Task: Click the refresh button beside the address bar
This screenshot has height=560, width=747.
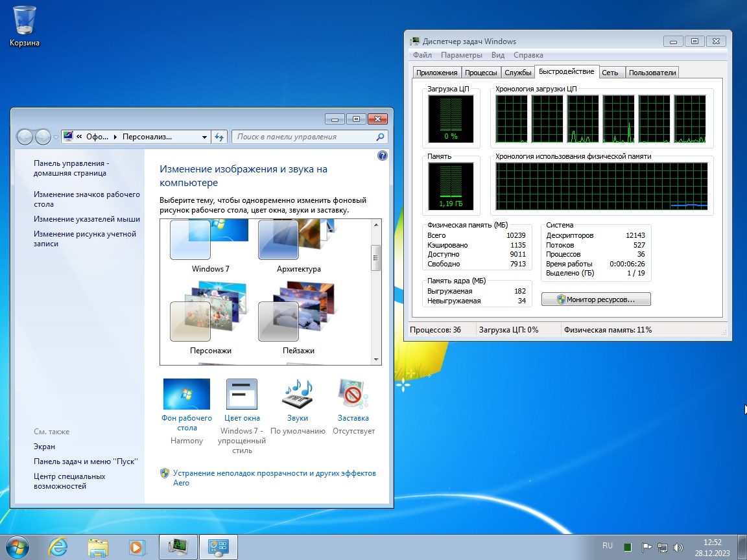Action: coord(219,137)
